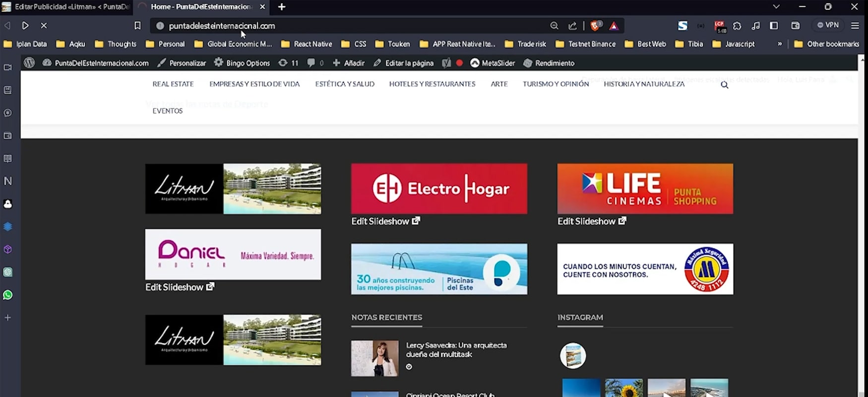The width and height of the screenshot is (868, 397).
Task: Open the Trade risk bookmark folder
Action: click(x=525, y=44)
